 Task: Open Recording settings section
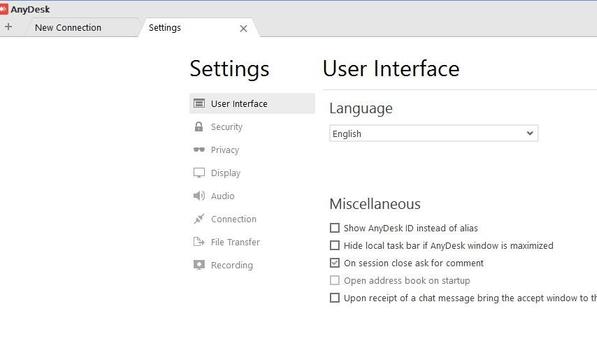point(252,265)
